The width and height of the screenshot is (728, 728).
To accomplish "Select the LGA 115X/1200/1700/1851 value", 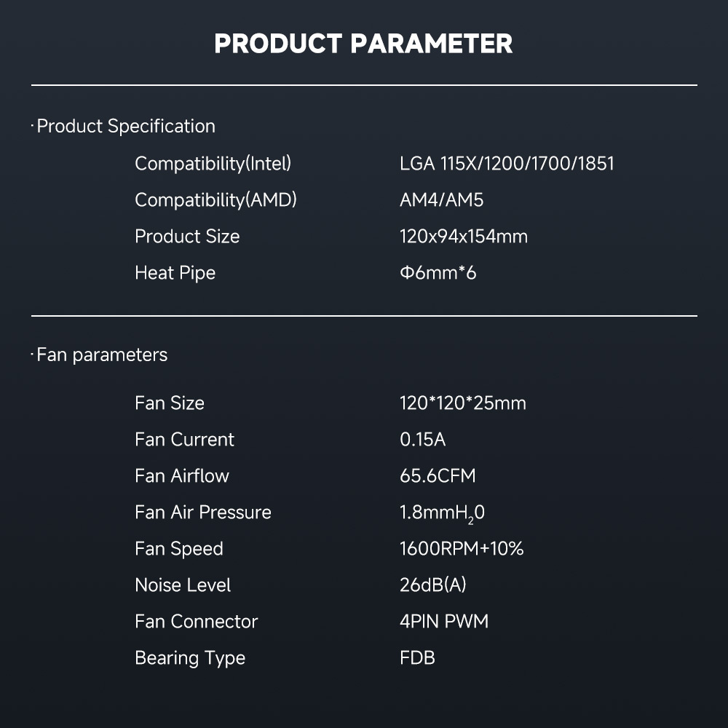I will click(507, 163).
